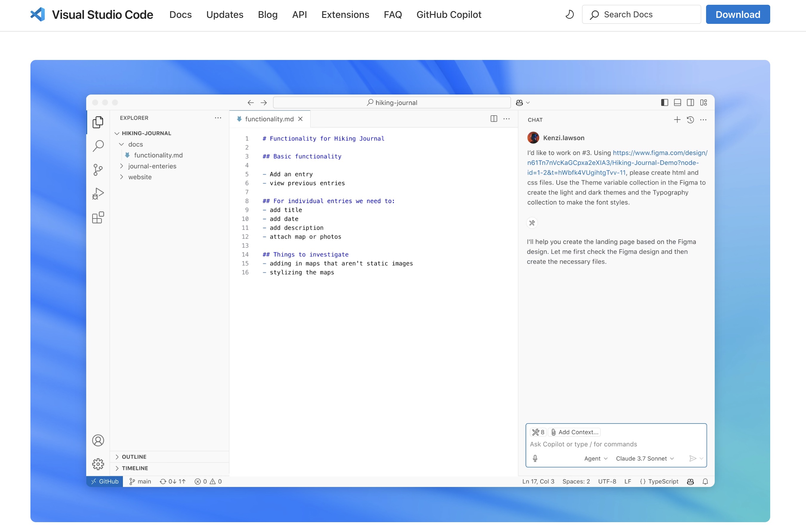806x532 pixels.
Task: Click the Copilot icon in title bar
Action: click(519, 103)
